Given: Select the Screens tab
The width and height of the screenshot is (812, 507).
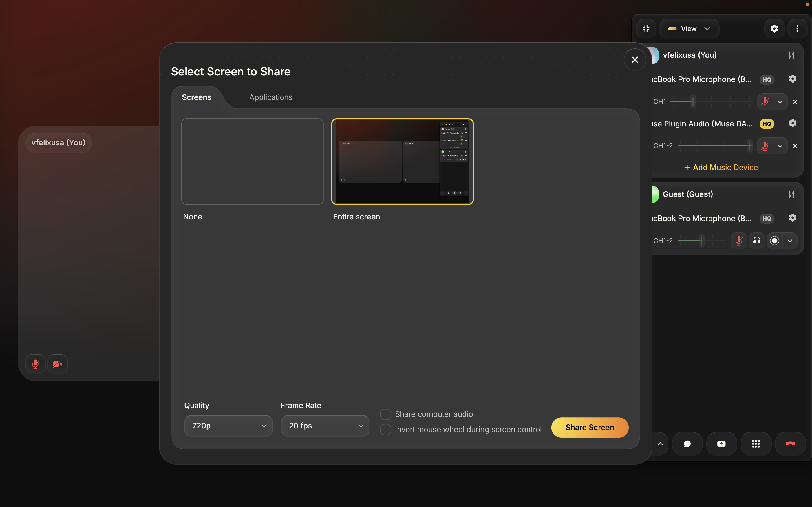Looking at the screenshot, I should click(x=196, y=97).
